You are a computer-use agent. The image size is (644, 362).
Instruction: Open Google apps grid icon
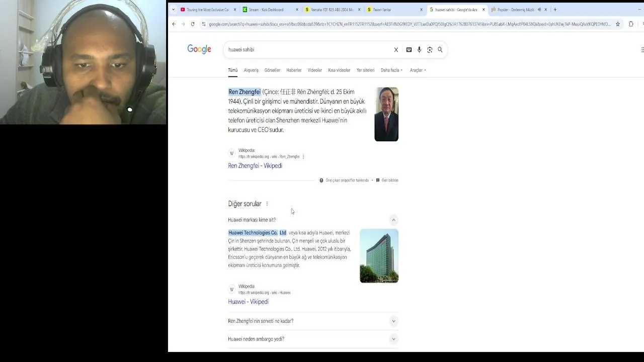[642, 50]
